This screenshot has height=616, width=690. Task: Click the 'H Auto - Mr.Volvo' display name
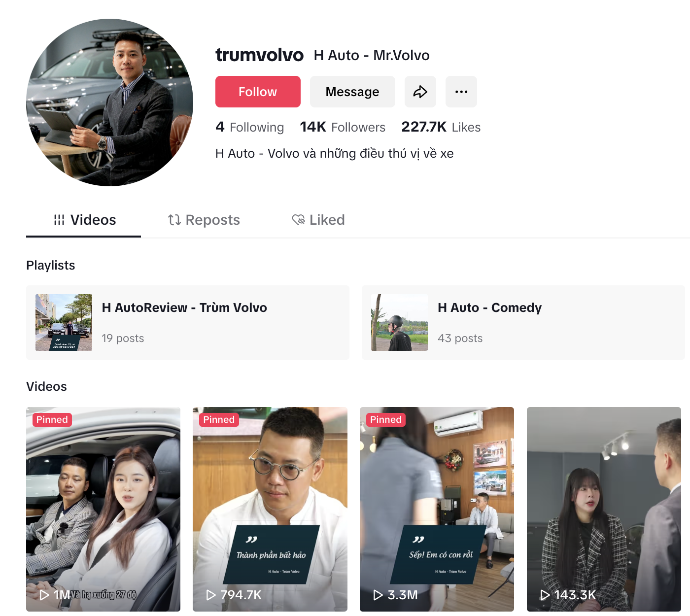(x=372, y=55)
